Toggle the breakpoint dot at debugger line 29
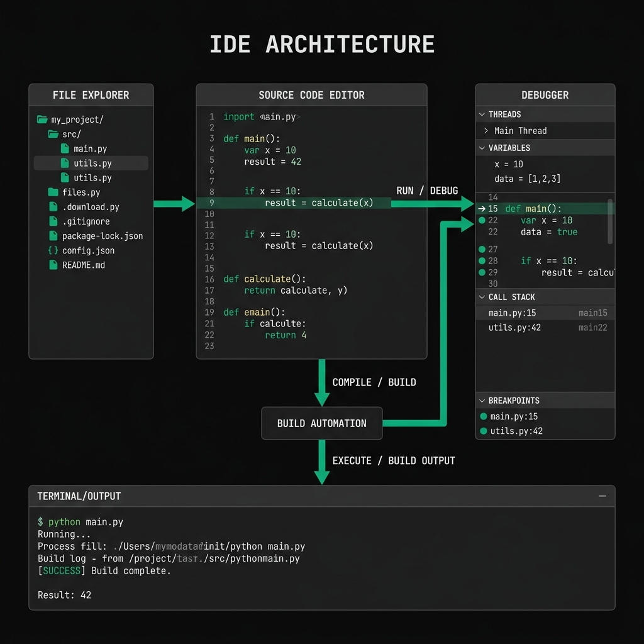 pyautogui.click(x=482, y=272)
